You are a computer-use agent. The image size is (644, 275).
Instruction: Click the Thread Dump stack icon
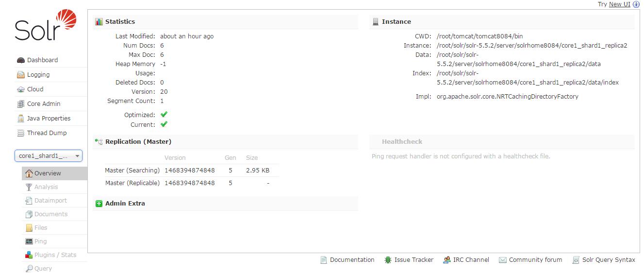tap(21, 133)
